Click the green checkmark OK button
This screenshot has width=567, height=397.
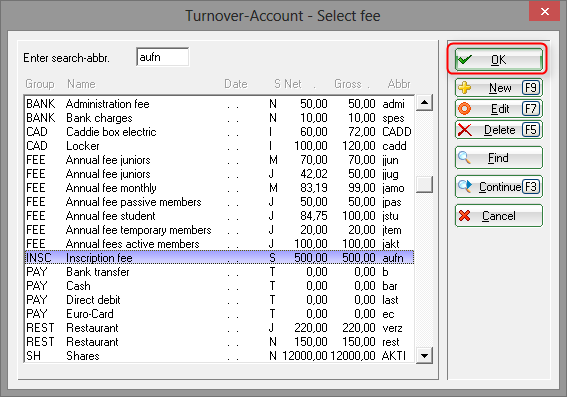click(498, 60)
